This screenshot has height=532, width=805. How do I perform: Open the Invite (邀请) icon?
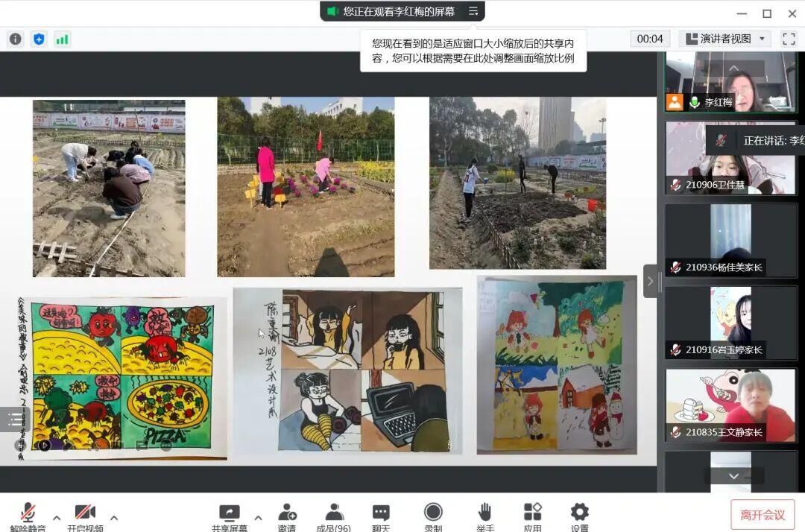(287, 515)
